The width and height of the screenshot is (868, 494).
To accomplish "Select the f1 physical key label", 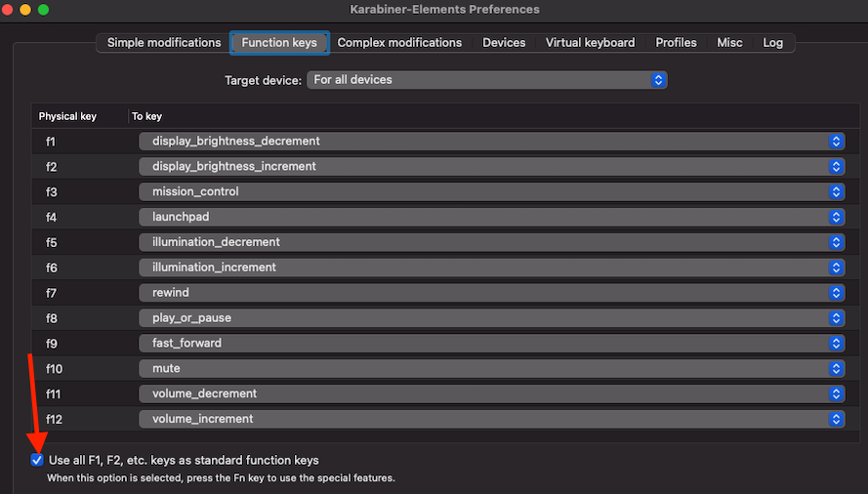I will click(x=51, y=142).
